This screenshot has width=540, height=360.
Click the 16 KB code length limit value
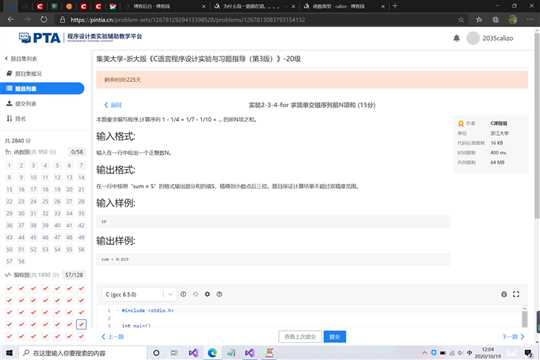coord(497,143)
